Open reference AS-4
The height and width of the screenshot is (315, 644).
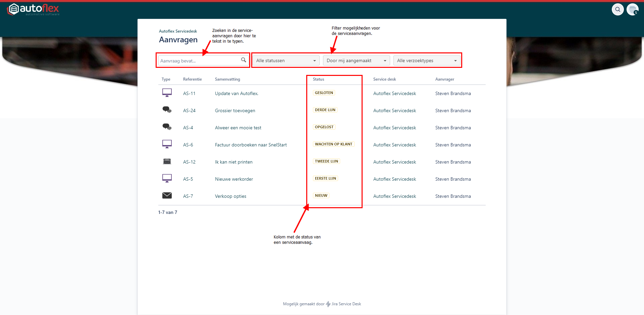[188, 128]
